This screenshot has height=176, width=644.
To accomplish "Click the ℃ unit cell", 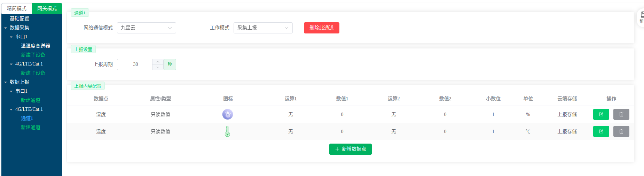I will click(528, 131).
